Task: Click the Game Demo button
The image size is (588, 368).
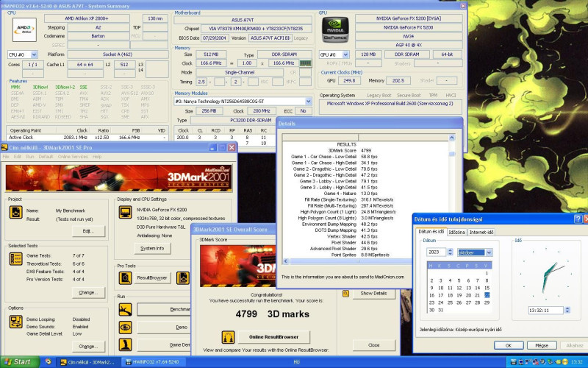Action: click(164, 344)
